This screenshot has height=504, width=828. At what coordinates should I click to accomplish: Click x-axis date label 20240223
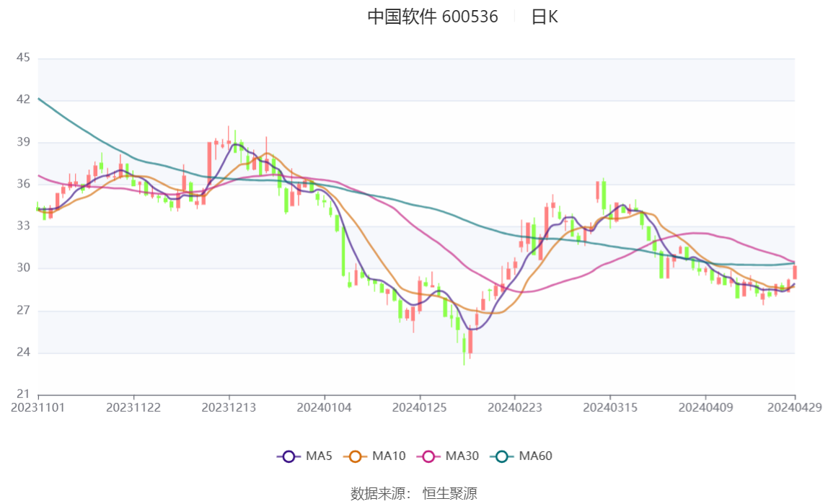(x=514, y=407)
